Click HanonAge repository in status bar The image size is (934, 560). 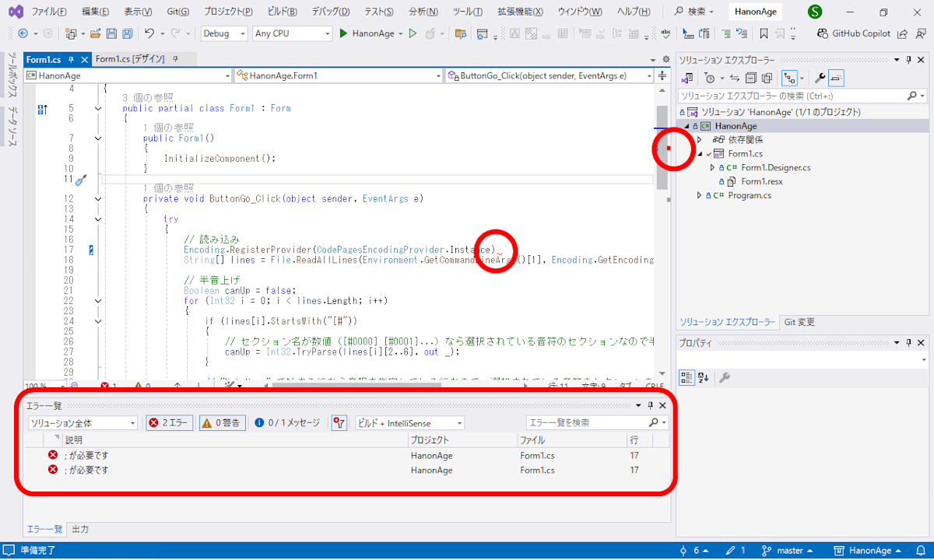click(869, 551)
